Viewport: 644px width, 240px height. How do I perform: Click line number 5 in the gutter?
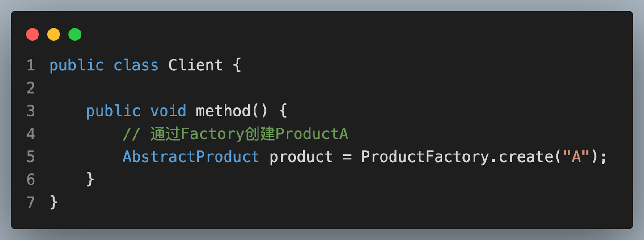click(30, 157)
